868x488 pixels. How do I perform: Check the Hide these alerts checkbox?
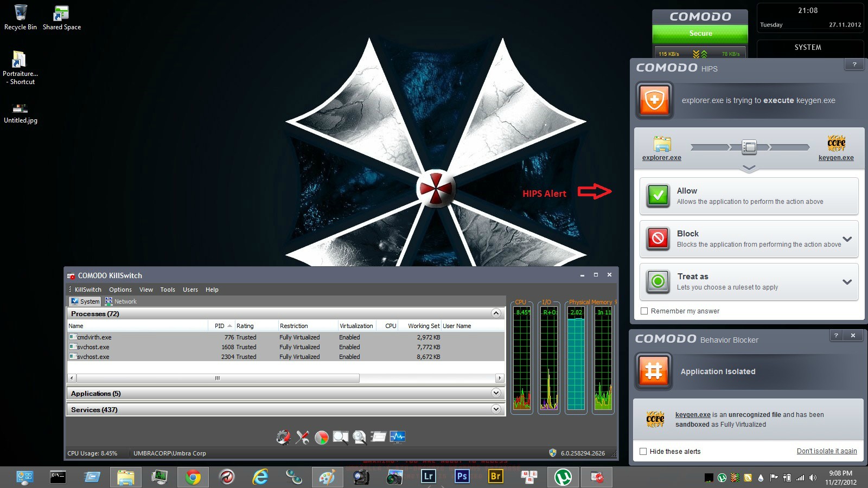[x=643, y=451]
